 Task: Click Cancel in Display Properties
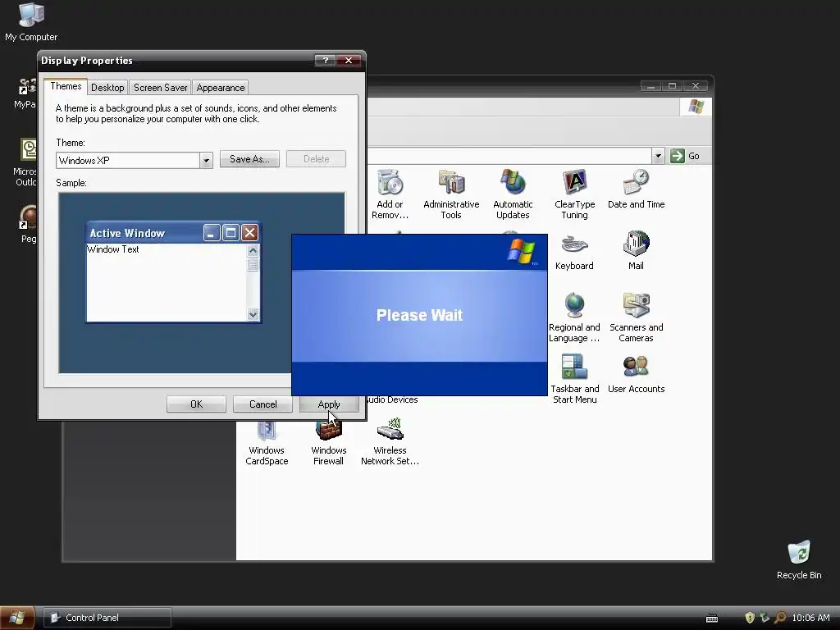[262, 404]
